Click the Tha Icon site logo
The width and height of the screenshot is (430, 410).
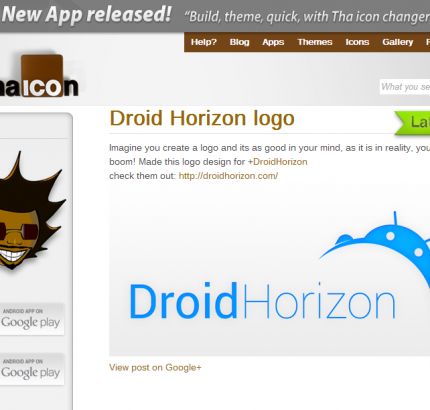coord(39,76)
